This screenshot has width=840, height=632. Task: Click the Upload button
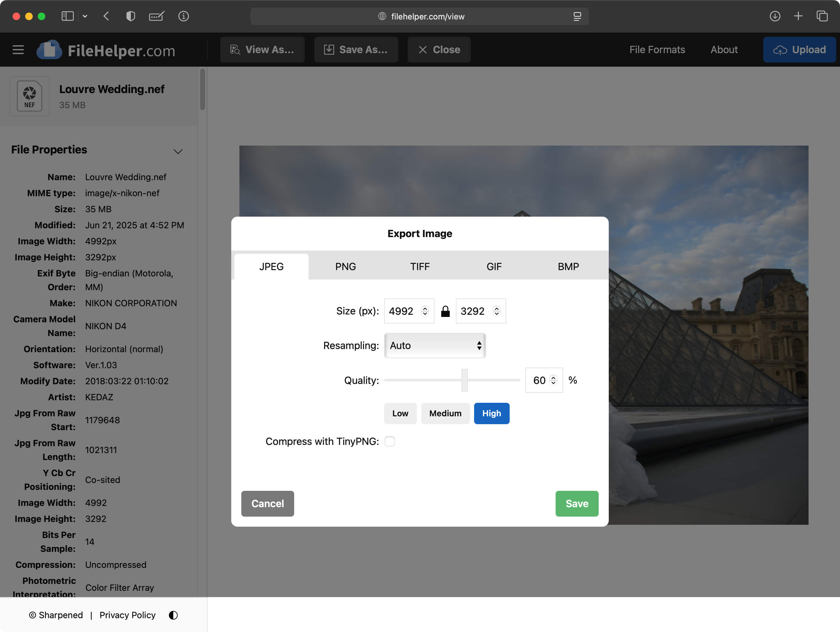pyautogui.click(x=799, y=49)
